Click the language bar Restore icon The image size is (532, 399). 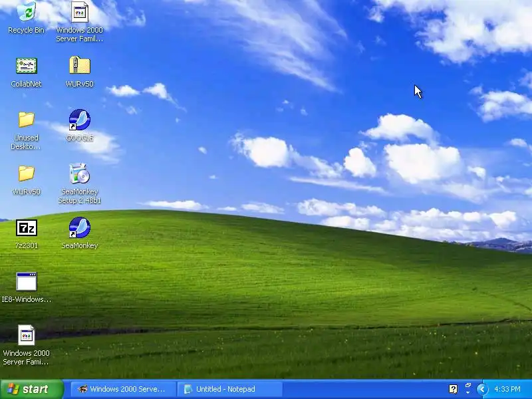[x=468, y=386]
